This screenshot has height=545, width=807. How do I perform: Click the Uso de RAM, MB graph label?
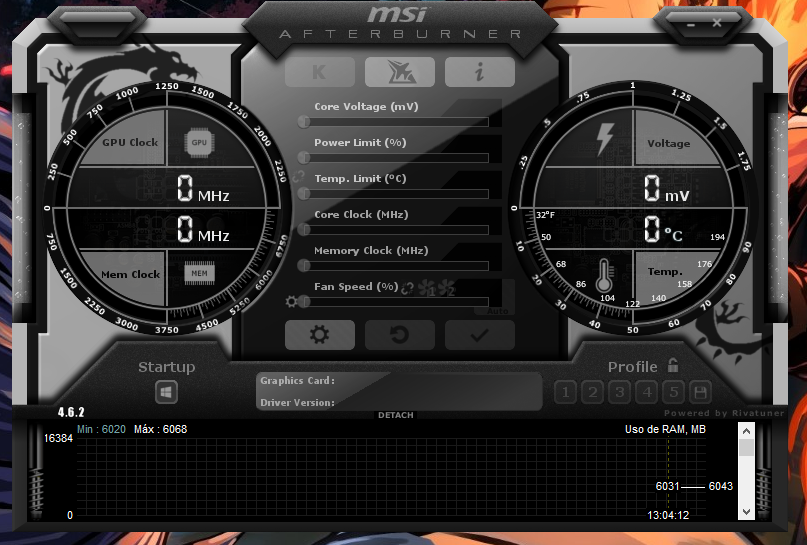tap(665, 429)
